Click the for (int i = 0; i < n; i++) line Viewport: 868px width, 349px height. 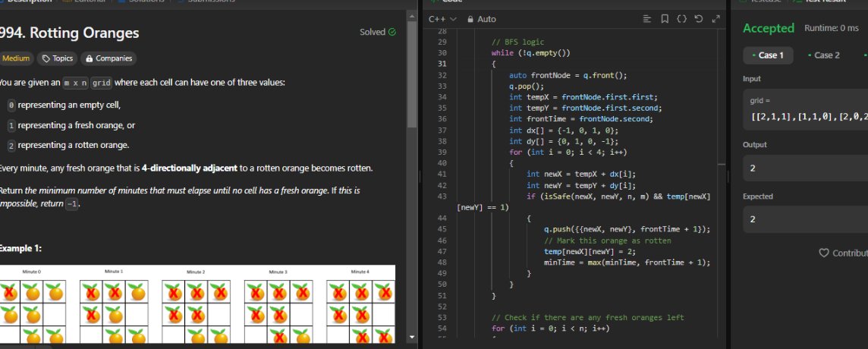[549, 329]
